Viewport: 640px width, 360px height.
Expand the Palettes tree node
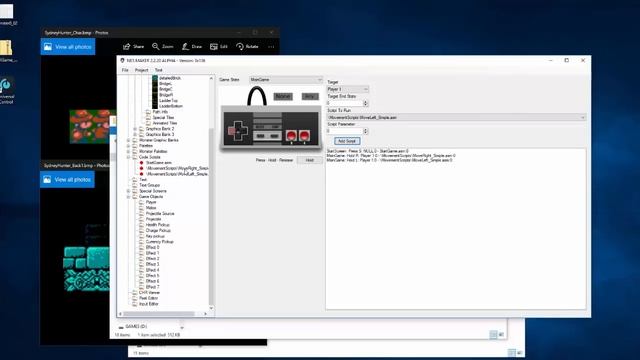129,146
